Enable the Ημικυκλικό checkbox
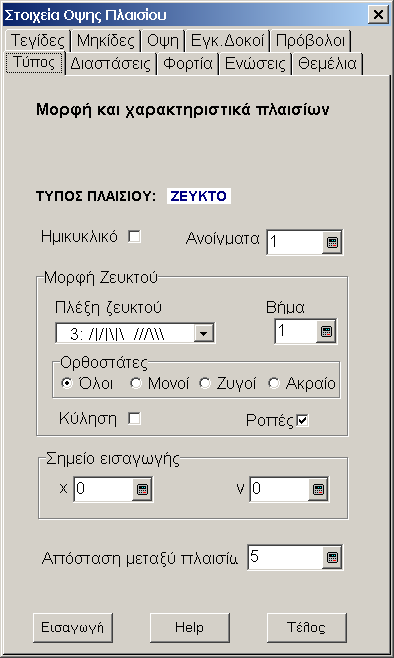This screenshot has height=658, width=394. tap(135, 237)
